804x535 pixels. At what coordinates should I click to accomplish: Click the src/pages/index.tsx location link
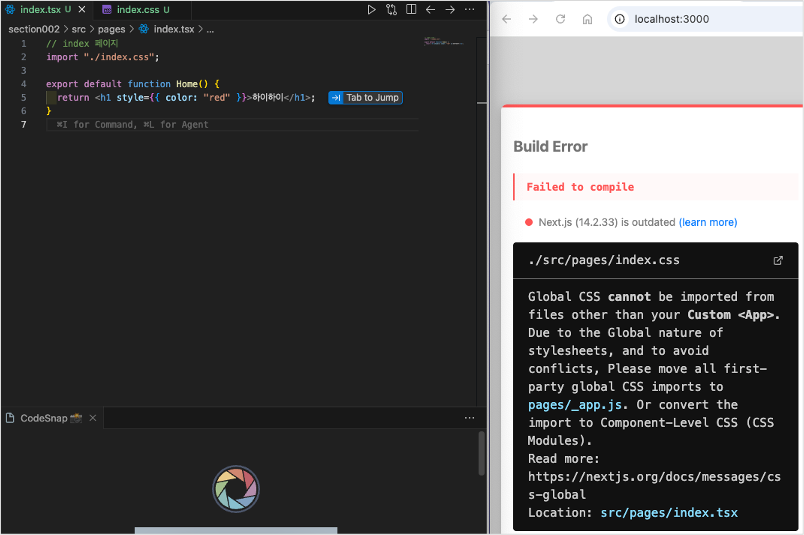tap(669, 512)
